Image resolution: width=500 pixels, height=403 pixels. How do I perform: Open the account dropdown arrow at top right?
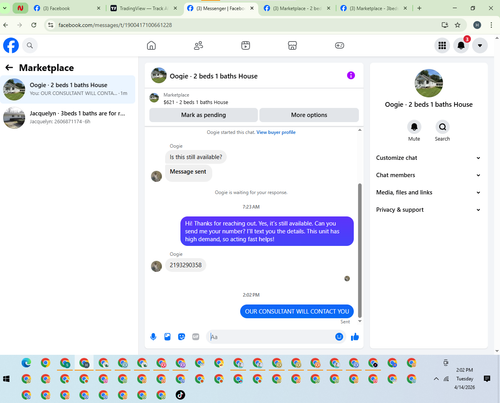point(480,45)
